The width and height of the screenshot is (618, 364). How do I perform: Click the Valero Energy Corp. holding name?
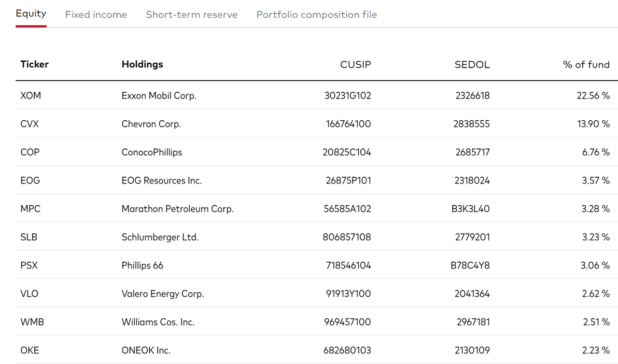click(163, 294)
